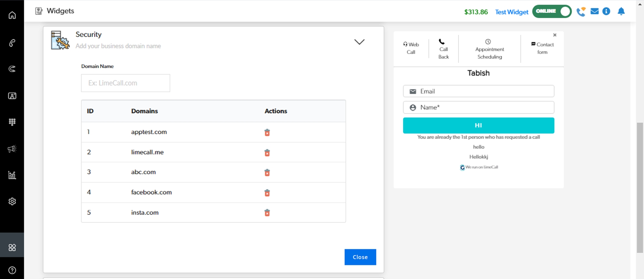Click the Test Widget link
The width and height of the screenshot is (644, 279).
(x=511, y=12)
